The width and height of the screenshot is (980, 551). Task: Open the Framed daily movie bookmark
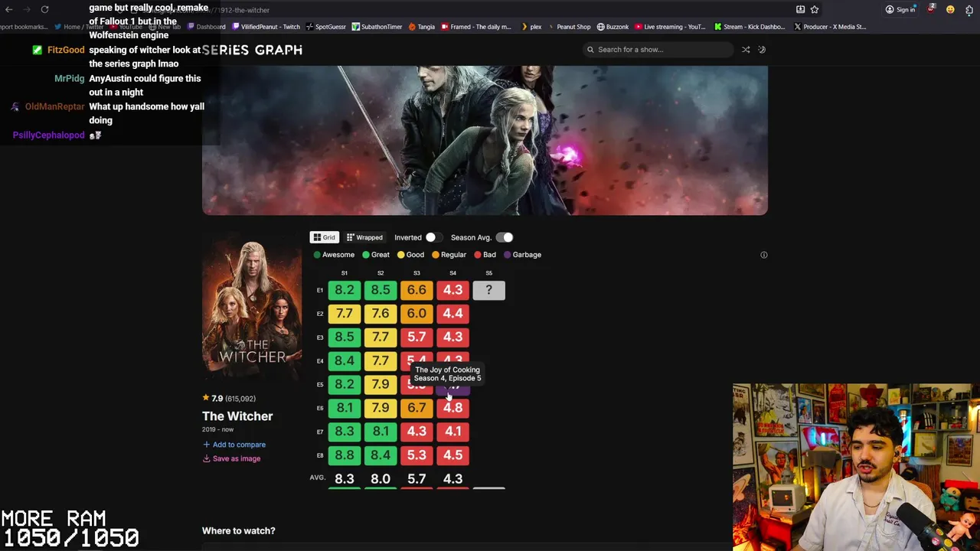[x=475, y=27]
